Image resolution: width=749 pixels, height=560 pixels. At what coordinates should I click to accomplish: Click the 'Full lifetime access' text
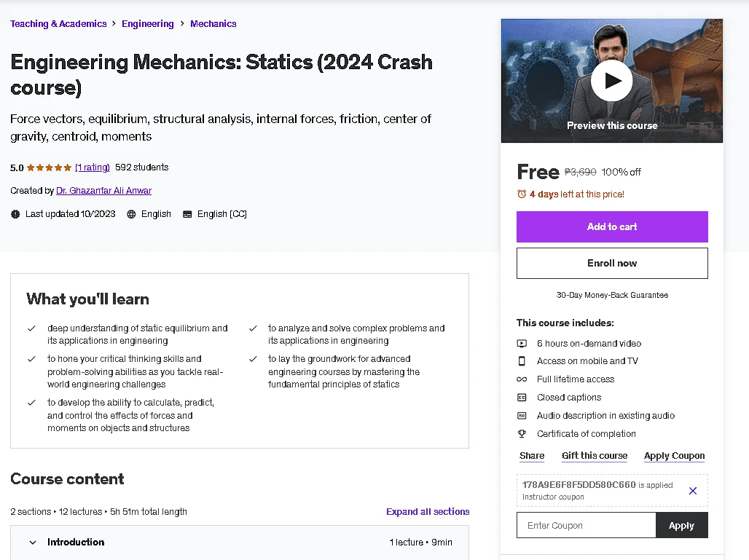(575, 379)
